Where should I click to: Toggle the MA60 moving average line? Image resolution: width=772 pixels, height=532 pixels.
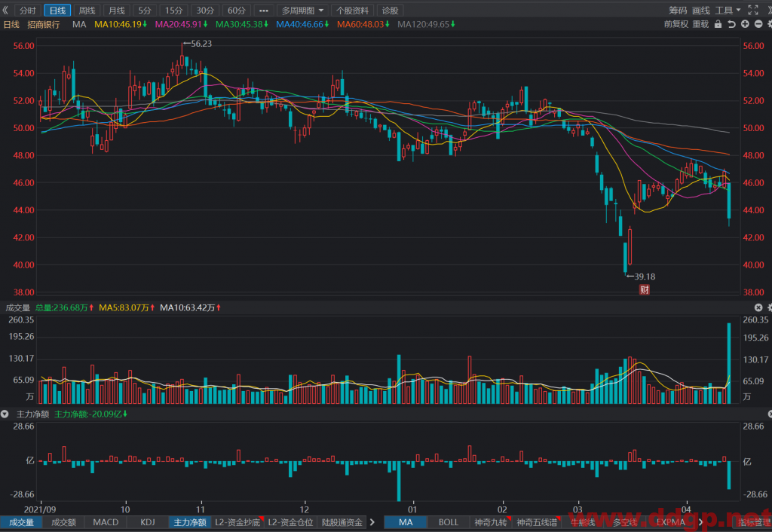pos(363,24)
